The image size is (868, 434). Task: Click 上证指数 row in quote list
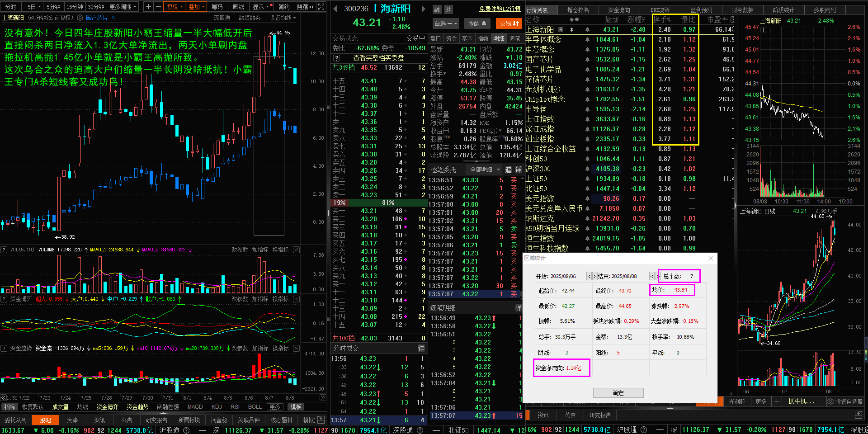tap(628, 119)
